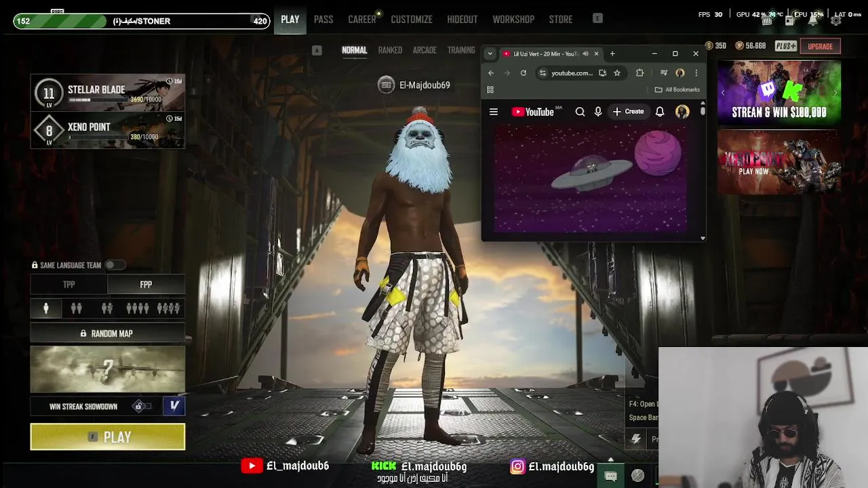This screenshot has width=868, height=488.
Task: Select solo player squad size
Action: [46, 308]
